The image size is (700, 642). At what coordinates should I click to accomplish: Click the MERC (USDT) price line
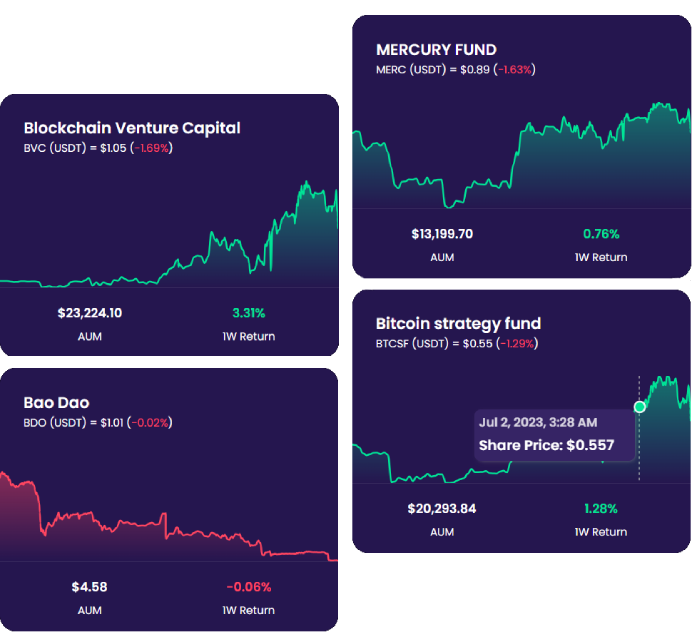455,70
